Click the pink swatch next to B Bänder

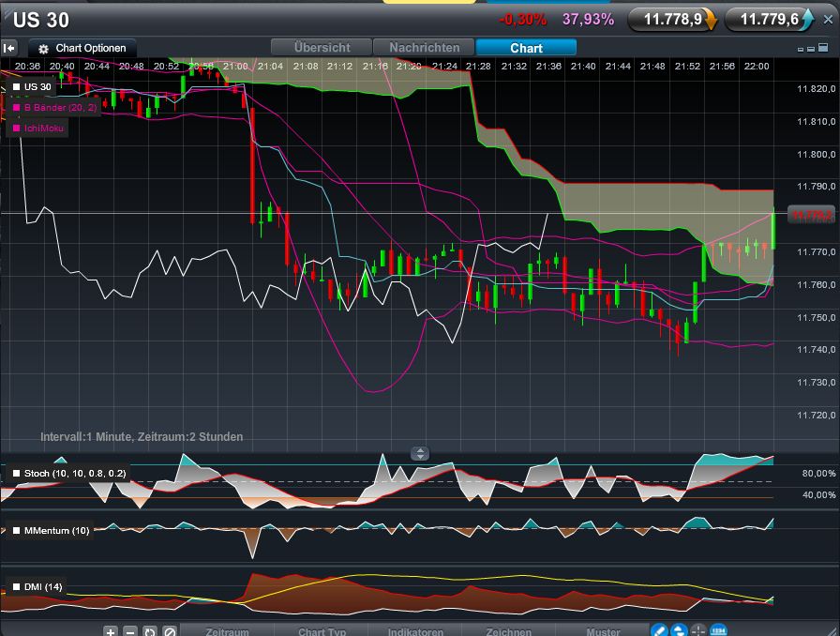pyautogui.click(x=15, y=107)
